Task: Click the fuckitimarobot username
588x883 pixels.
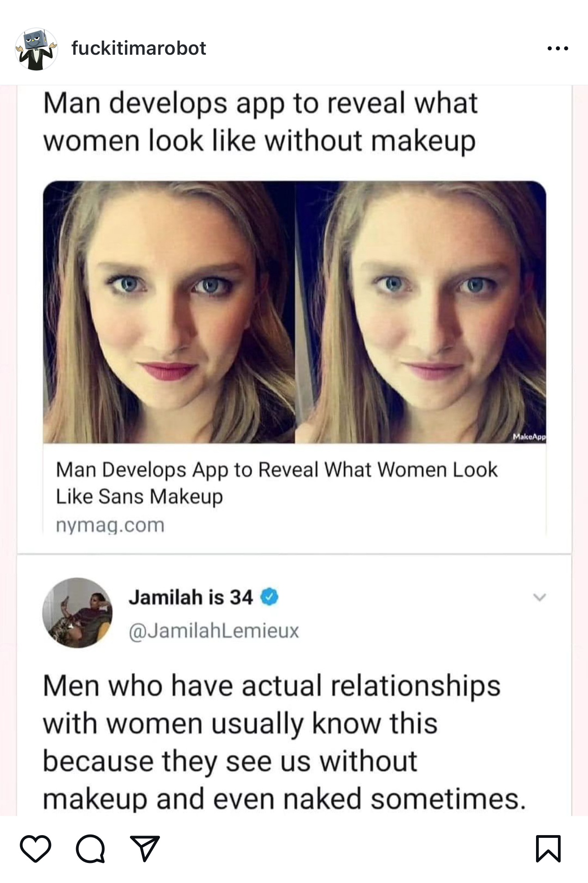Action: 139,48
